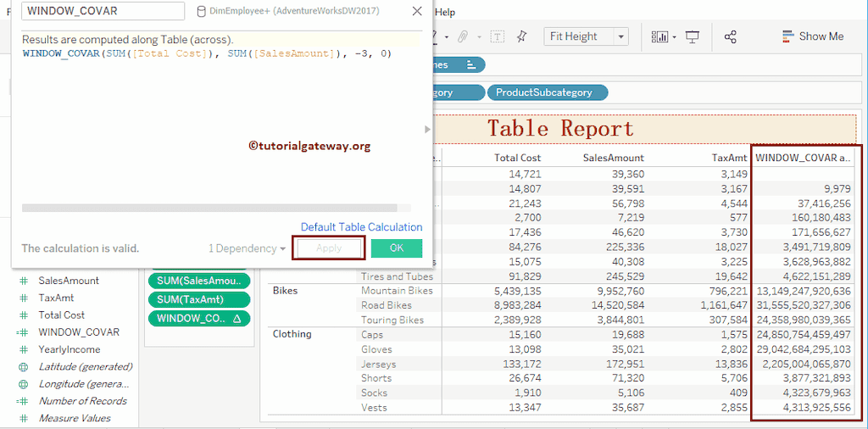
Task: Select the Tires and Tubes row label
Action: click(397, 276)
